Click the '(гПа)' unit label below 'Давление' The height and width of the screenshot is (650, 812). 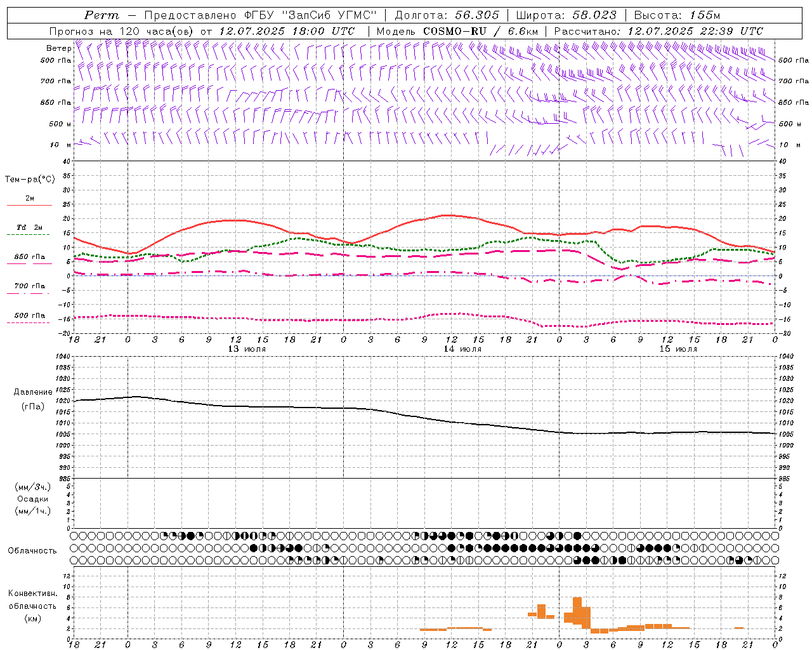tap(33, 406)
